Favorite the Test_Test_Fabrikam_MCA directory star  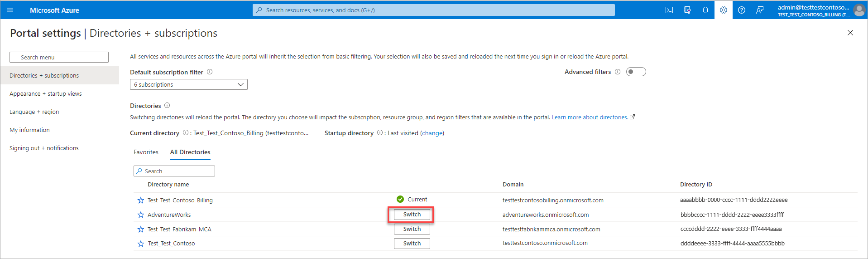pyautogui.click(x=141, y=229)
